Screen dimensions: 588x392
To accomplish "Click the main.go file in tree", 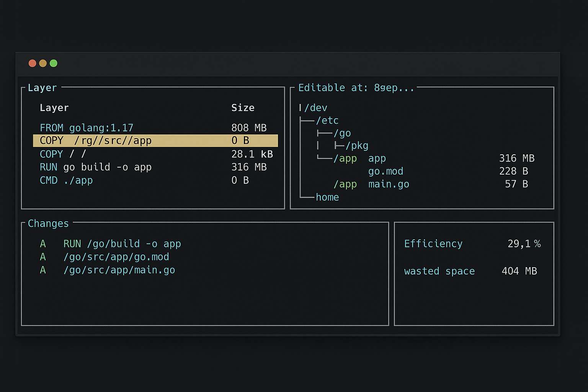I will [389, 184].
